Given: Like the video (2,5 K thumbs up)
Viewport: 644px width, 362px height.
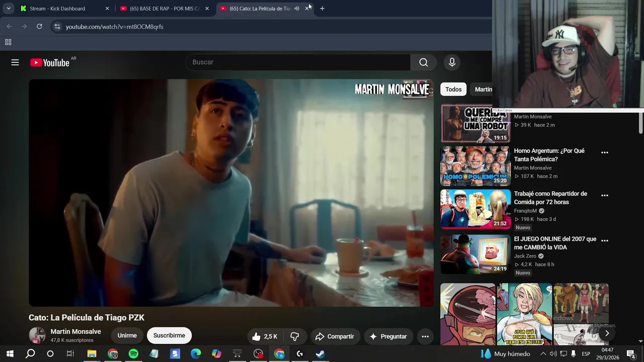Looking at the screenshot, I should coord(265,336).
